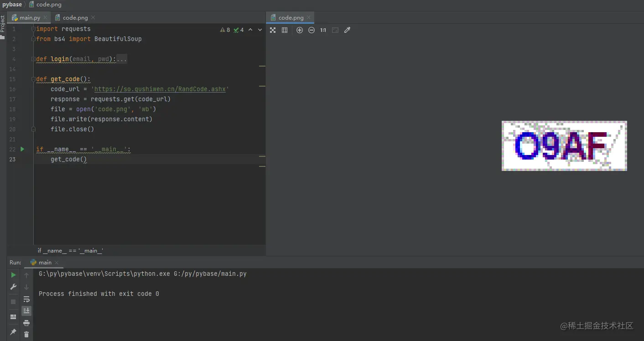Image resolution: width=644 pixels, height=341 pixels.
Task: Toggle the Project tool window
Action: coord(3,23)
